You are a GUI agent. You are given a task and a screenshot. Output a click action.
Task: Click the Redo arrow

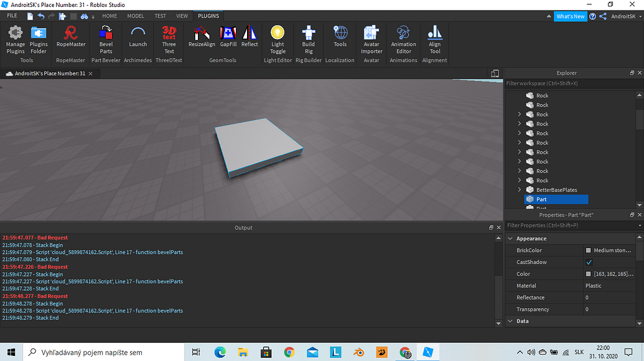[52, 16]
